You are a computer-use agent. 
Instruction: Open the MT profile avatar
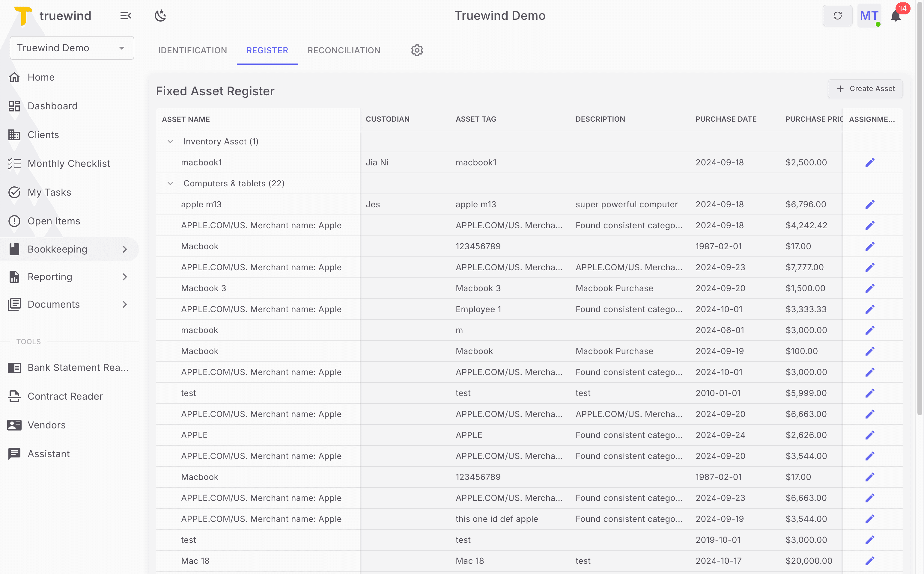[x=869, y=16]
